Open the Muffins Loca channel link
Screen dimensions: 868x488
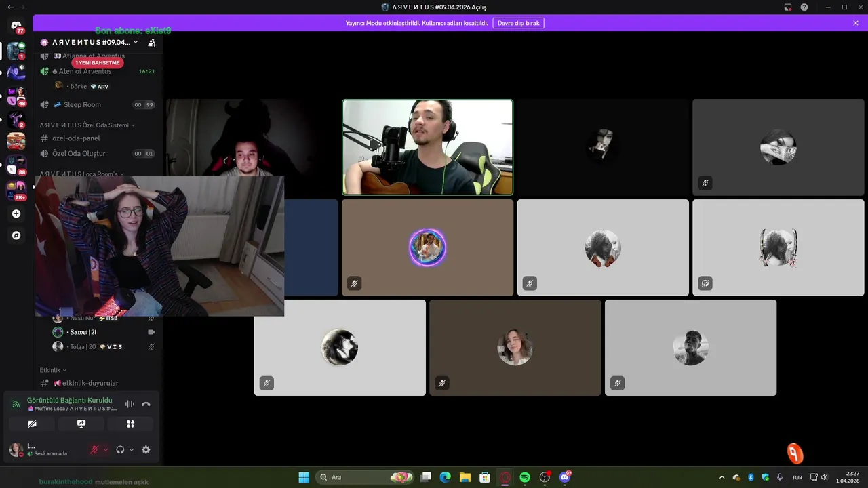pyautogui.click(x=72, y=409)
